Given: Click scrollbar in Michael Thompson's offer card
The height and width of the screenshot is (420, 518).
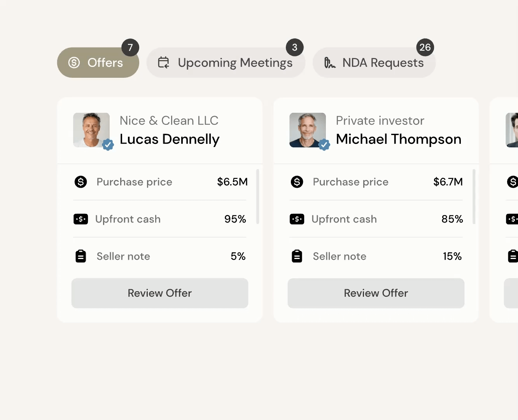Looking at the screenshot, I should [x=474, y=196].
